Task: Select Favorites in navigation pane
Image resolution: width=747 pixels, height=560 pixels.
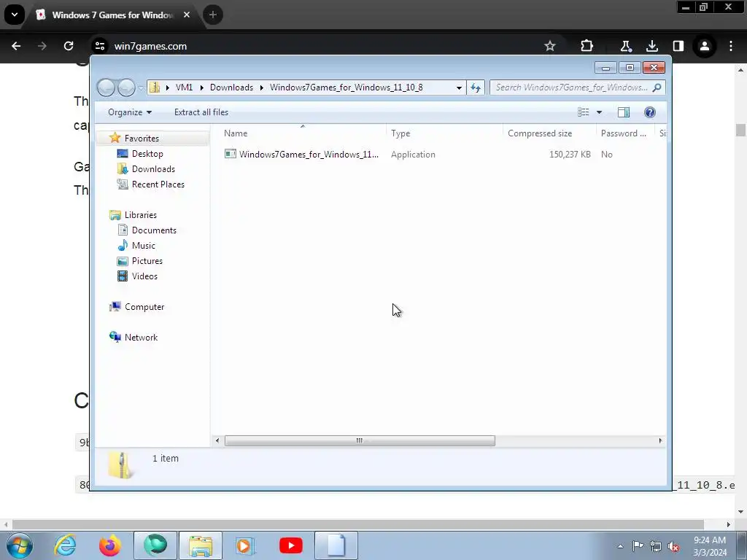Action: [142, 138]
